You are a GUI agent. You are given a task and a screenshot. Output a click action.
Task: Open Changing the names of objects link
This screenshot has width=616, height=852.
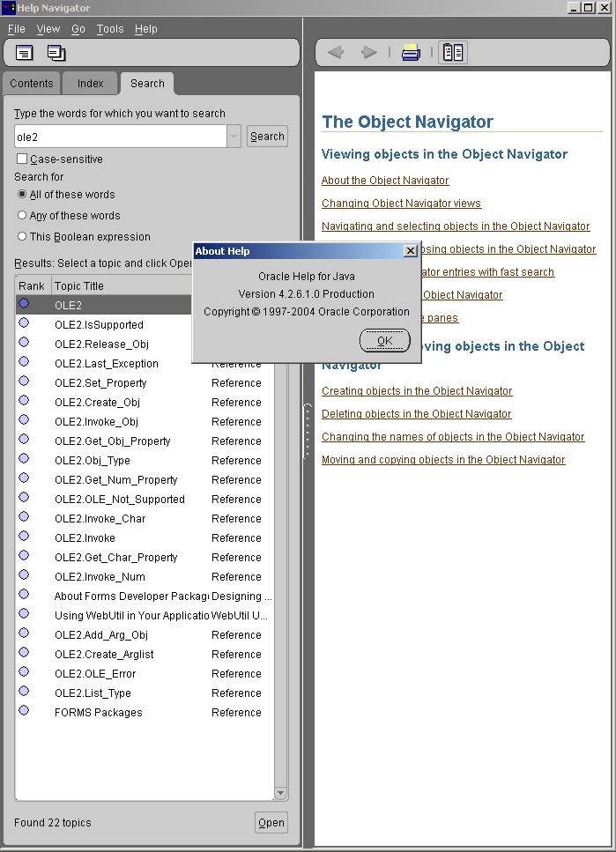[x=453, y=436]
